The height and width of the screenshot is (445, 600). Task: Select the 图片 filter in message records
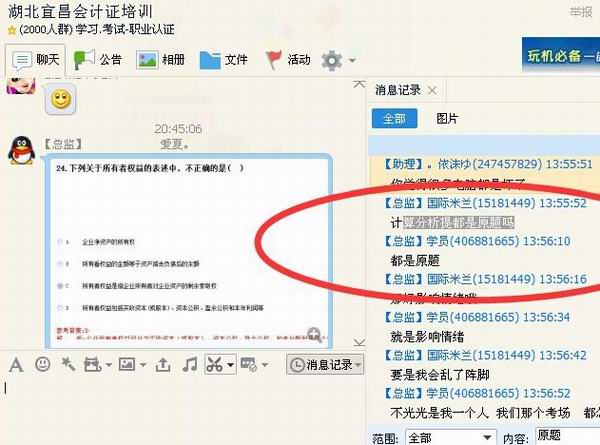[x=447, y=118]
